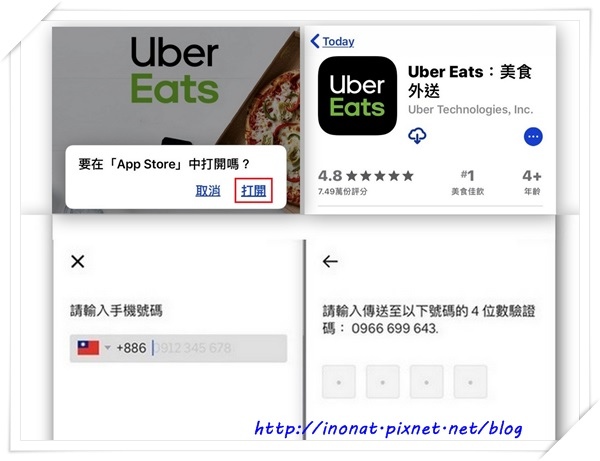Tap the 4+ age rating
Image resolution: width=600 pixels, height=461 pixels.
(x=532, y=182)
